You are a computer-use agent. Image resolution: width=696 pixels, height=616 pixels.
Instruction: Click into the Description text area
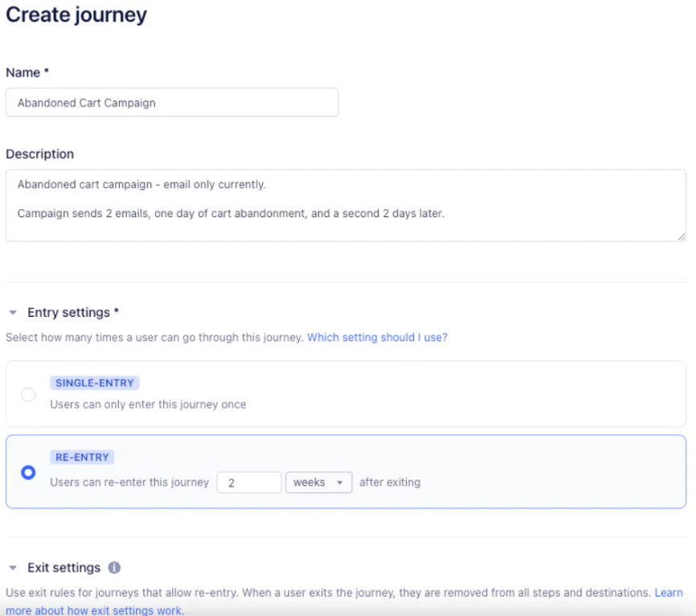[346, 205]
